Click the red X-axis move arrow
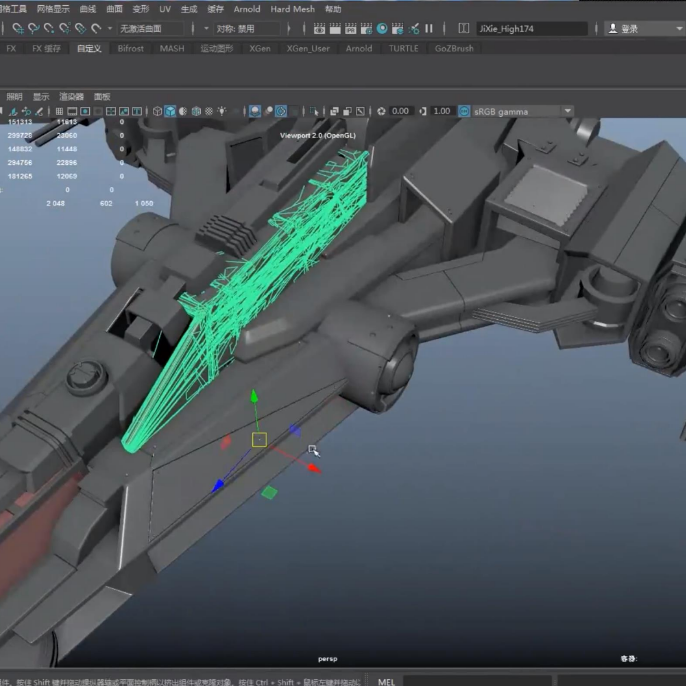 coord(313,467)
